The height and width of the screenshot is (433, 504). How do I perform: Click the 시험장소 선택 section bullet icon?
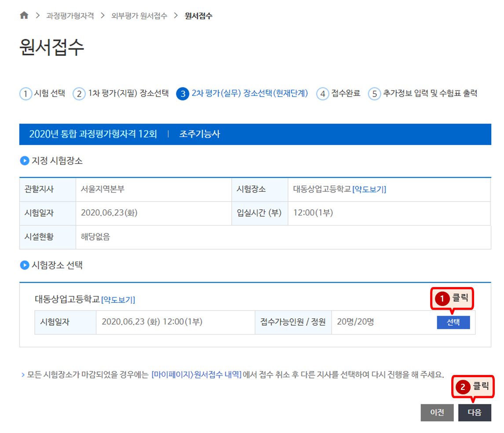point(25,265)
